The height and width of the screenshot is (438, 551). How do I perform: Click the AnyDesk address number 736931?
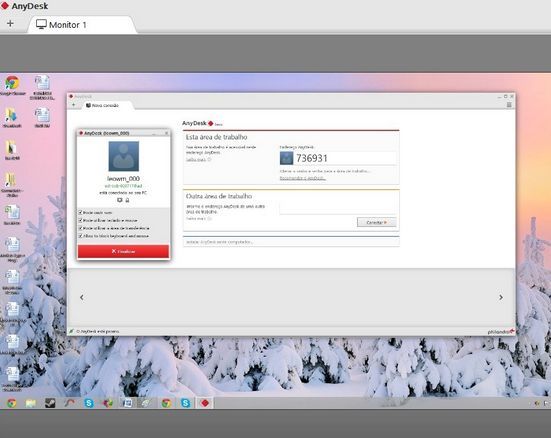312,158
